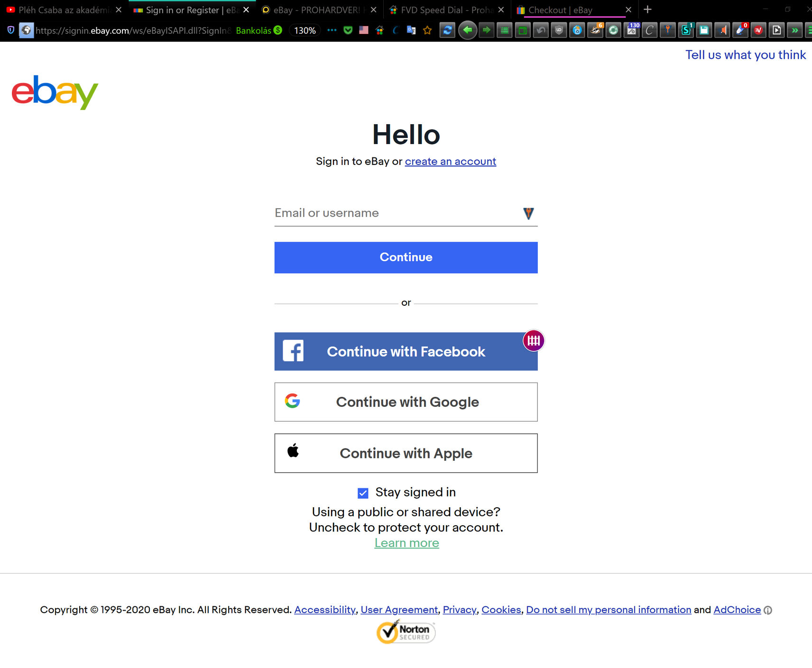Click the green dollar Bankolás icon
Viewport: 812px width, 668px height.
(x=278, y=30)
